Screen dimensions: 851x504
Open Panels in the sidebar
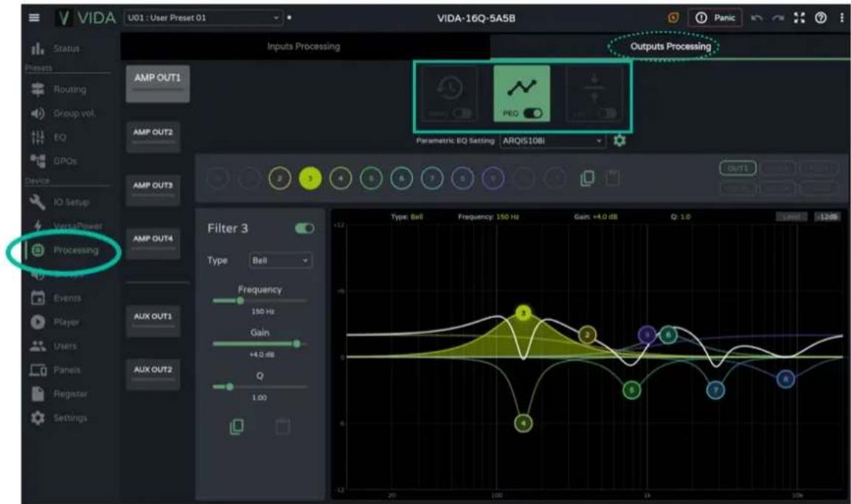click(55, 370)
